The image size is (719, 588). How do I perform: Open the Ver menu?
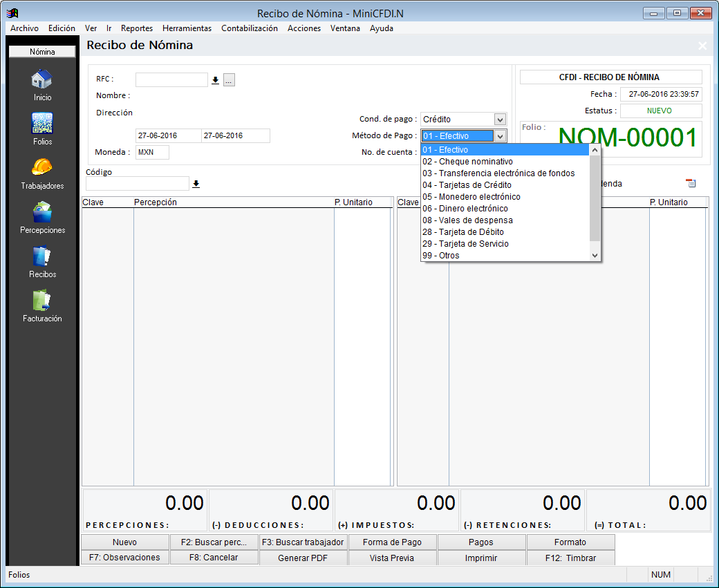click(x=91, y=28)
